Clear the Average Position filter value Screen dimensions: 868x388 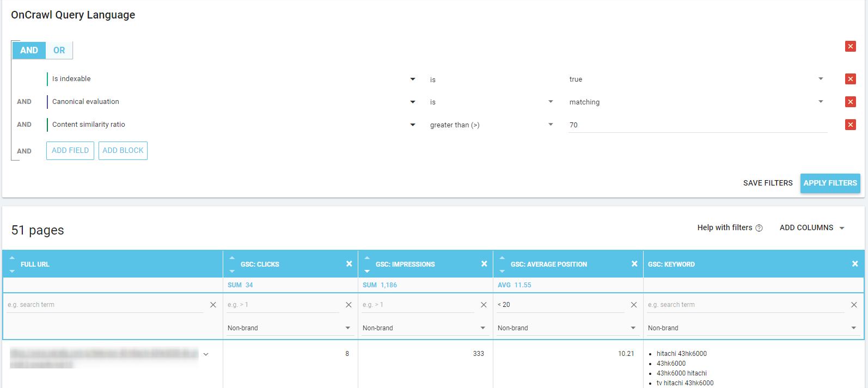coord(634,305)
